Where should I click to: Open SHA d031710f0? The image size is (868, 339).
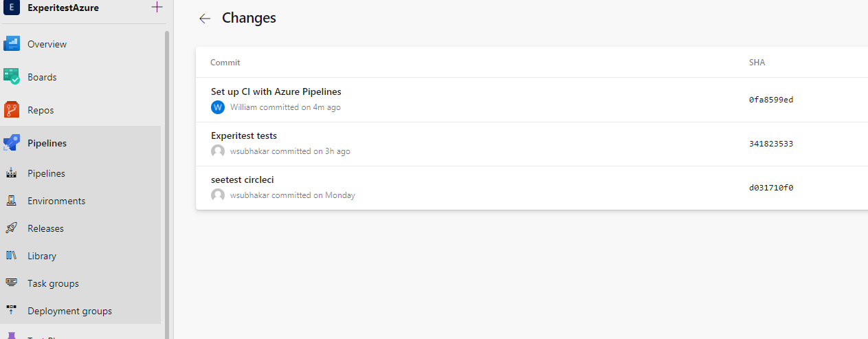(771, 188)
